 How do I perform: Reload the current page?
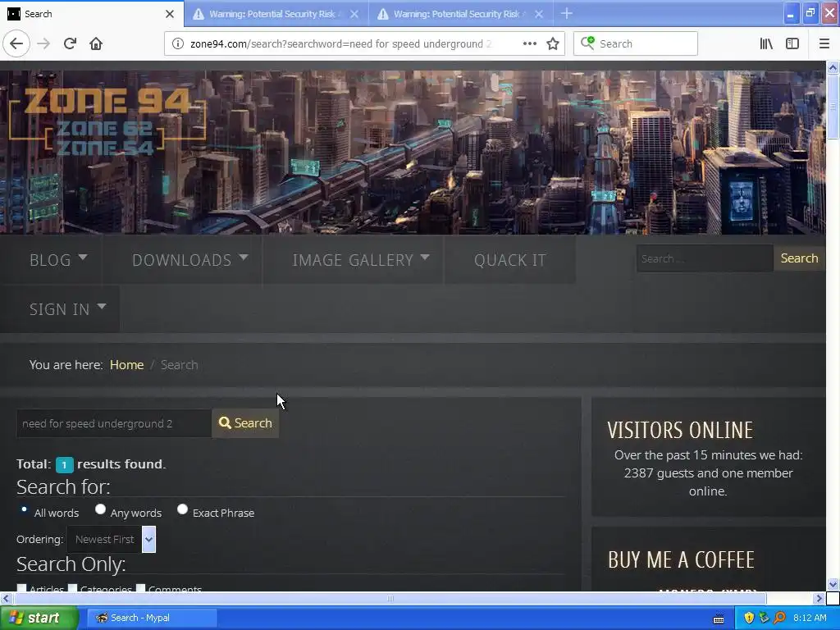tap(70, 43)
